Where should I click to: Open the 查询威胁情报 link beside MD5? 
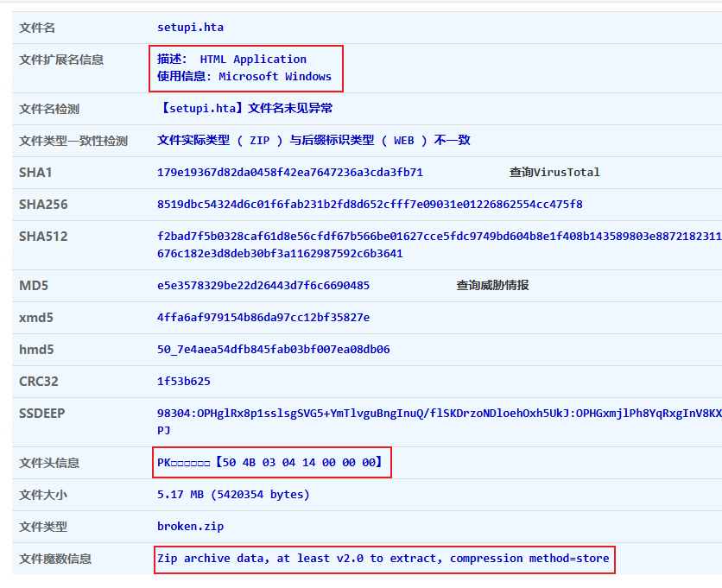(492, 285)
